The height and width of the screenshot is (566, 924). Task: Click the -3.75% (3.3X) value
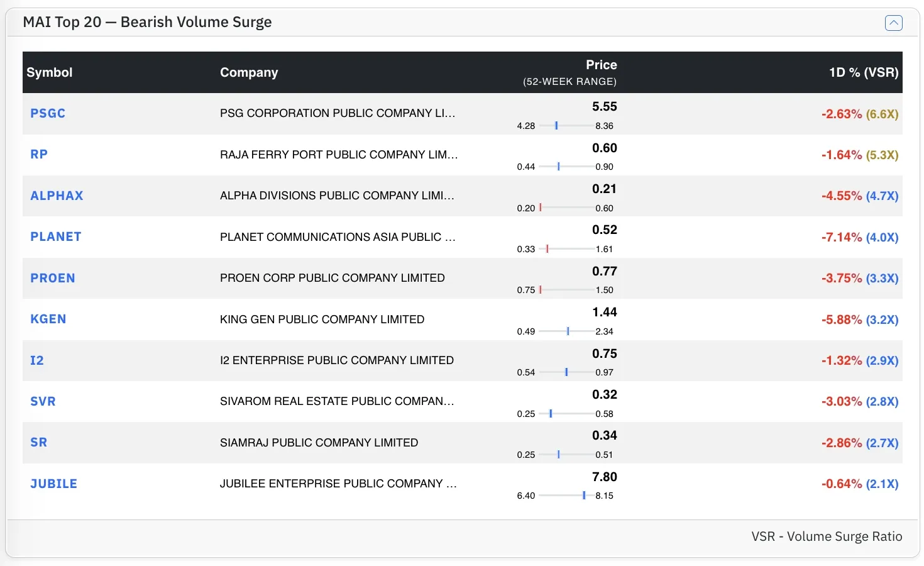pos(860,279)
